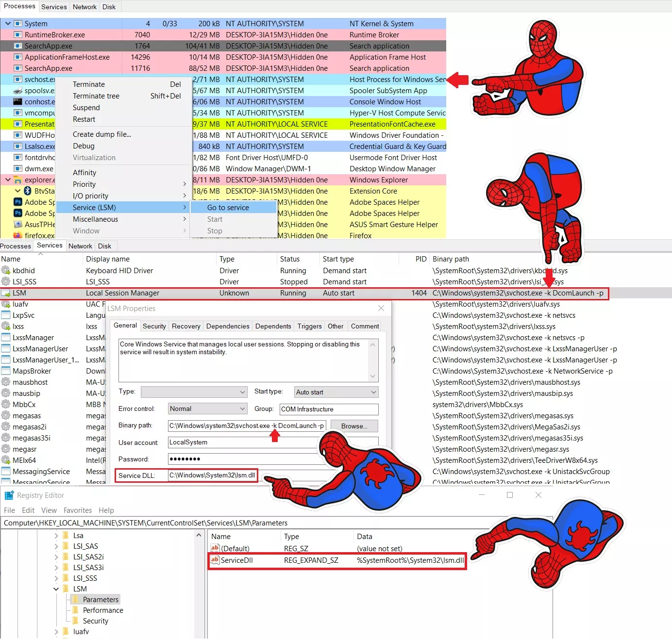Select the dwm.exe process icon
672x639 pixels.
[x=18, y=168]
